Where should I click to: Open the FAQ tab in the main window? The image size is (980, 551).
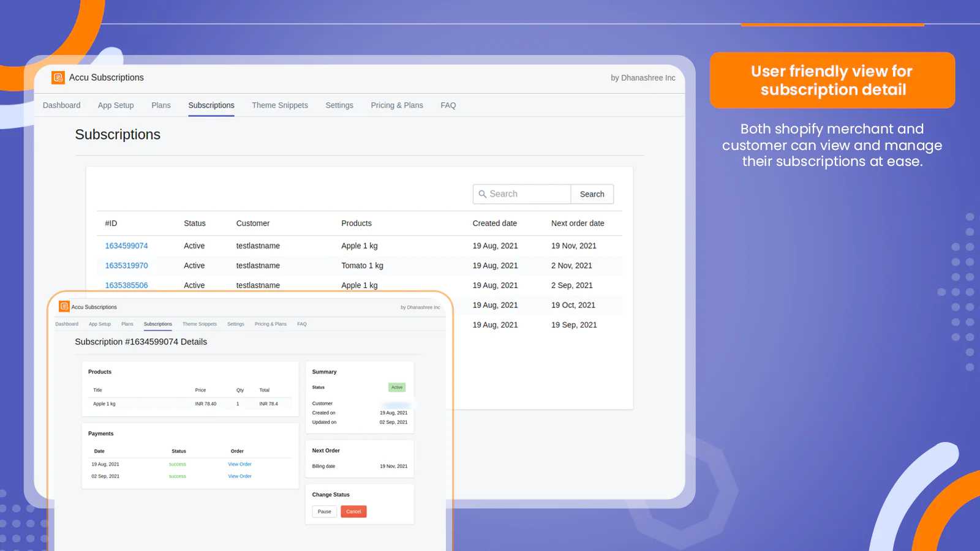click(448, 105)
